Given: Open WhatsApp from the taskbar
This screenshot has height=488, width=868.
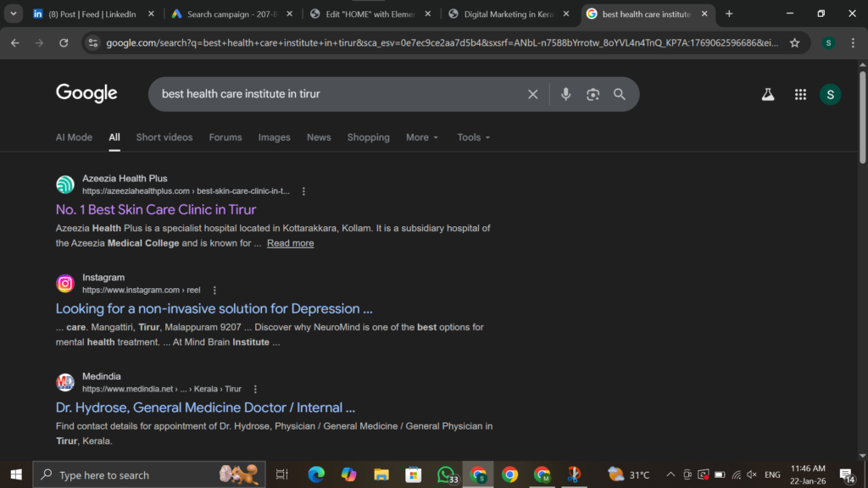Looking at the screenshot, I should coord(446,474).
